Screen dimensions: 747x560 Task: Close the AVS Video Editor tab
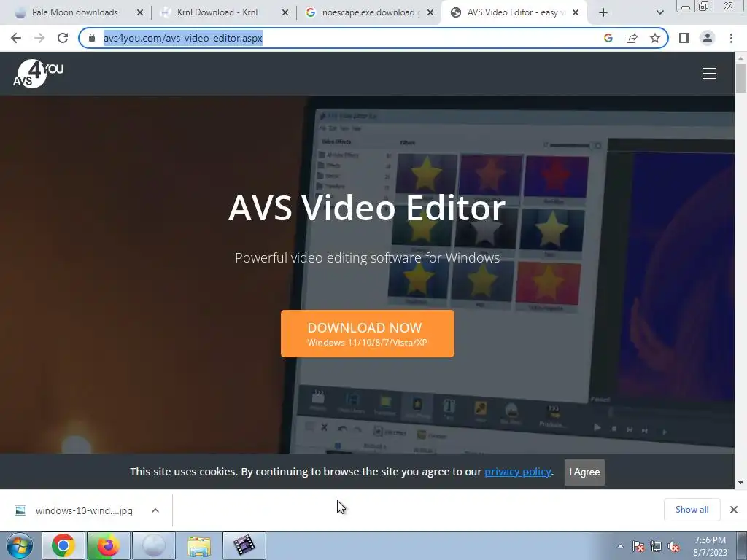tap(576, 12)
